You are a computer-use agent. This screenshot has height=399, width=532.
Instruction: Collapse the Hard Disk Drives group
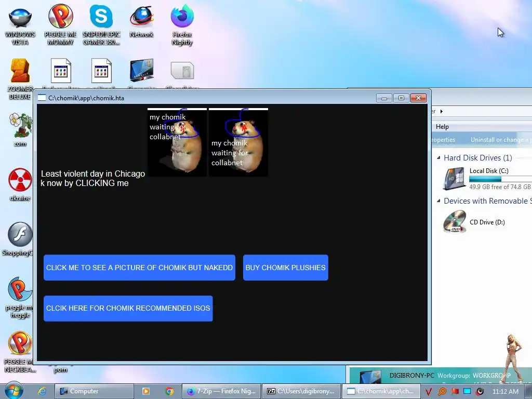438,158
